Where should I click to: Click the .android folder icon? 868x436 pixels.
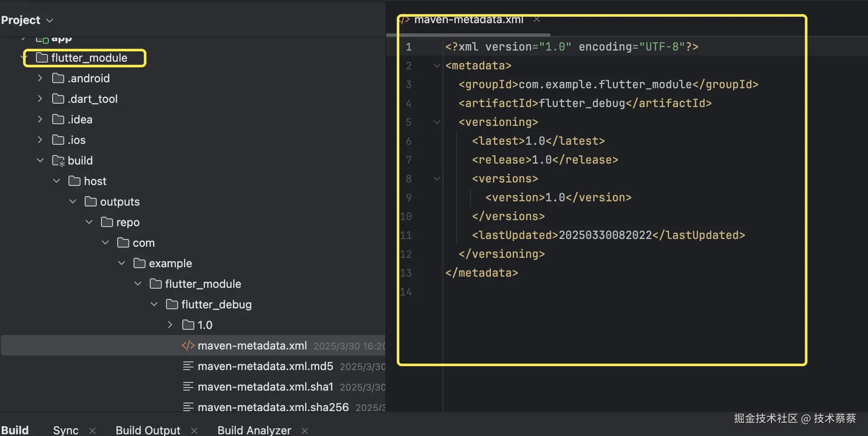[x=58, y=78]
